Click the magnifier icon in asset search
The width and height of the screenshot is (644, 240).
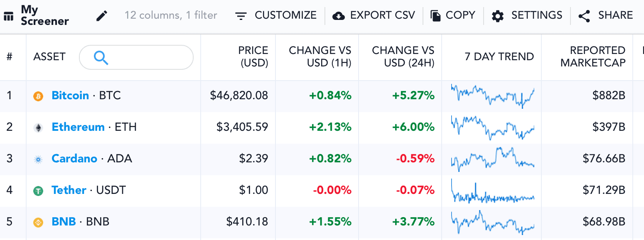click(x=101, y=57)
